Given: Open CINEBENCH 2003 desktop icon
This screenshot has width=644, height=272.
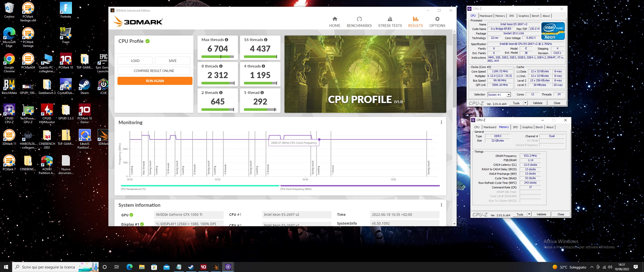Looking at the screenshot, I should coord(47,139).
